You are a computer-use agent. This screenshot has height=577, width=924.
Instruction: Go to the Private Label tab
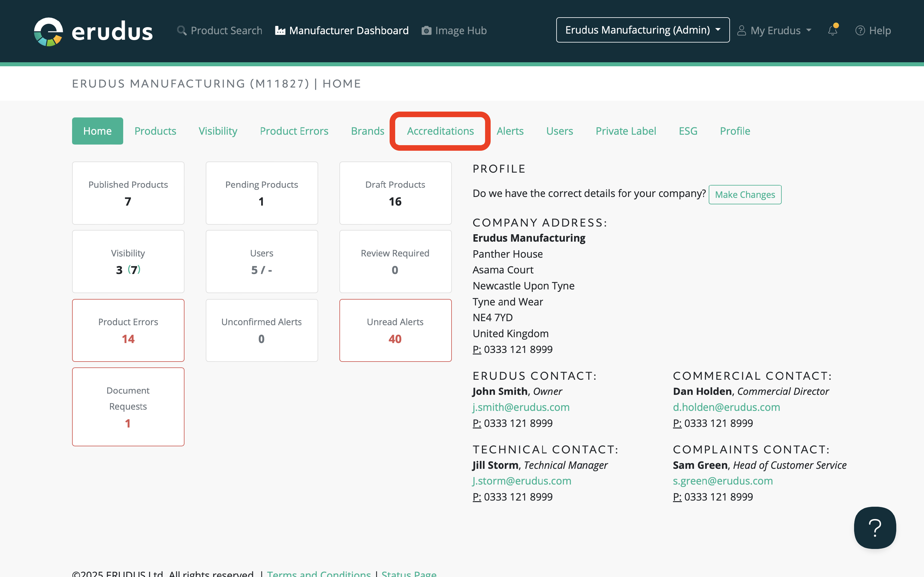pyautogui.click(x=626, y=131)
